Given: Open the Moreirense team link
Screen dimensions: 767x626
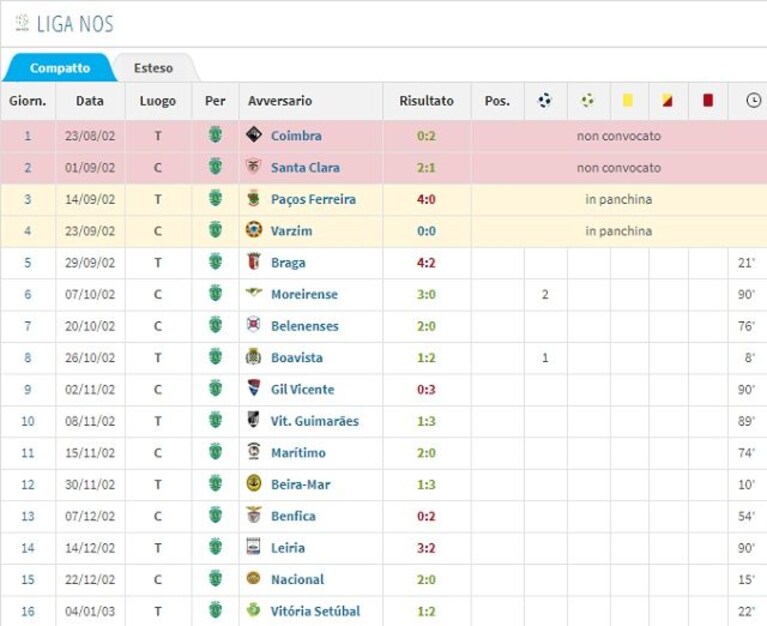Looking at the screenshot, I should tap(304, 294).
